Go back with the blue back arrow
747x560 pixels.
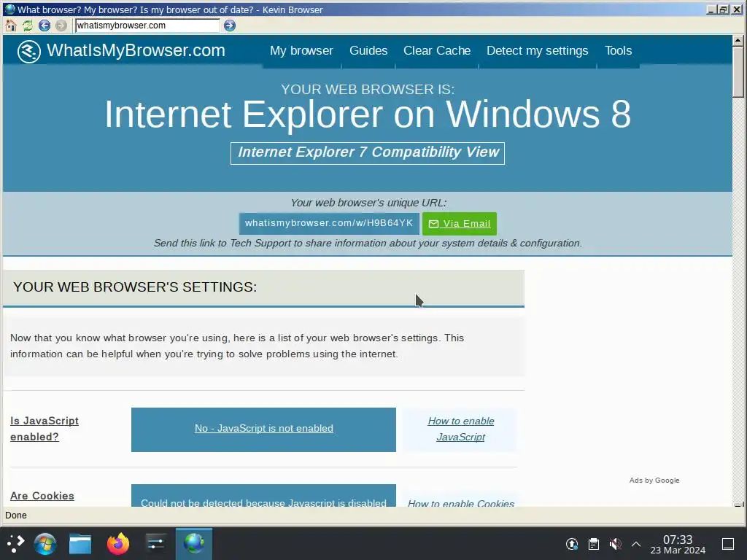(44, 26)
